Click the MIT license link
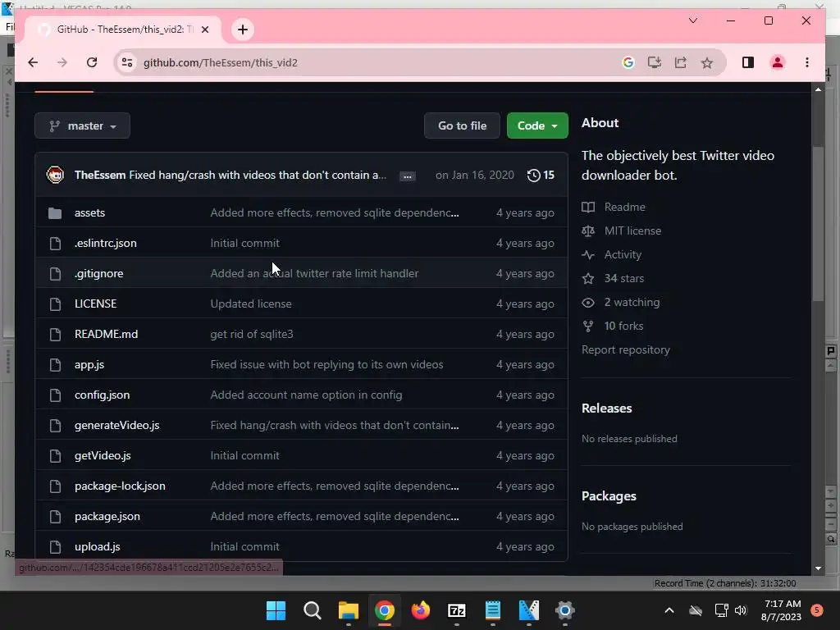840x630 pixels. [x=622, y=231]
